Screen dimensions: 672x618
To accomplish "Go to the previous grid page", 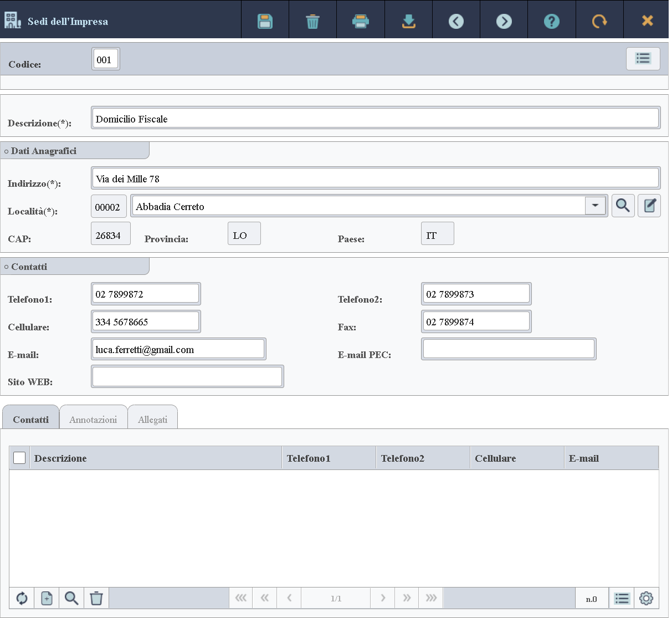I will pyautogui.click(x=289, y=598).
